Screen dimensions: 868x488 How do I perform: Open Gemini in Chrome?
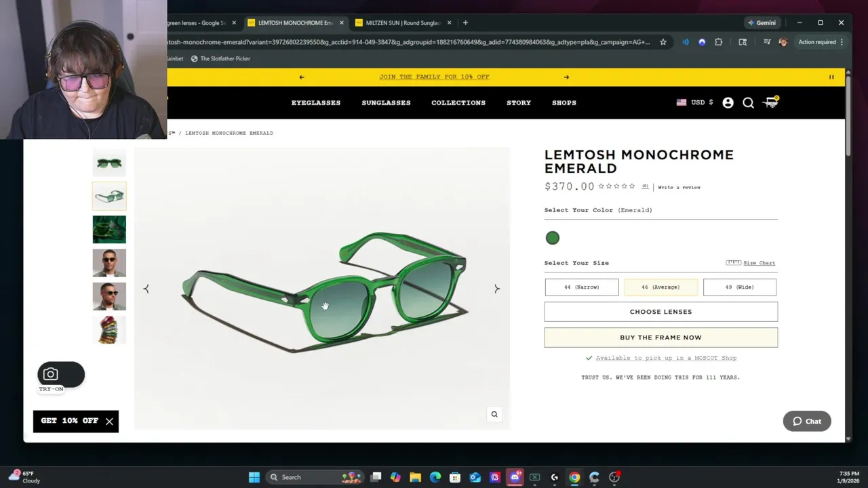coord(762,22)
